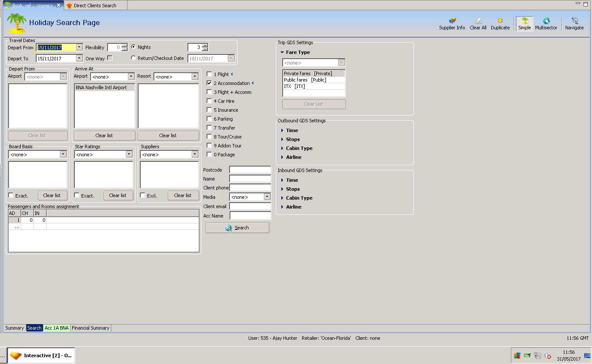
Task: Clear list under Star Ratings
Action: point(118,195)
